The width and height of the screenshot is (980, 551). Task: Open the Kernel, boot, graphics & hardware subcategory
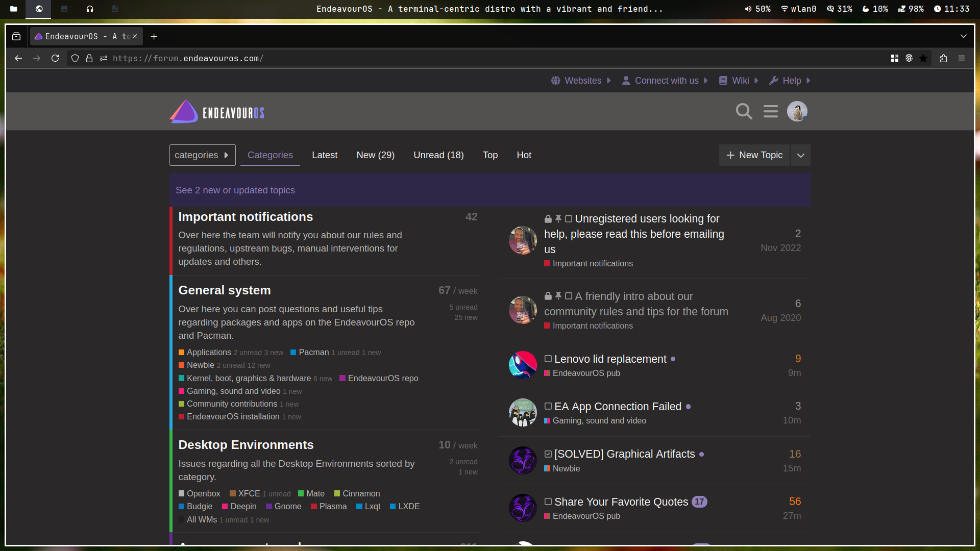(x=249, y=379)
